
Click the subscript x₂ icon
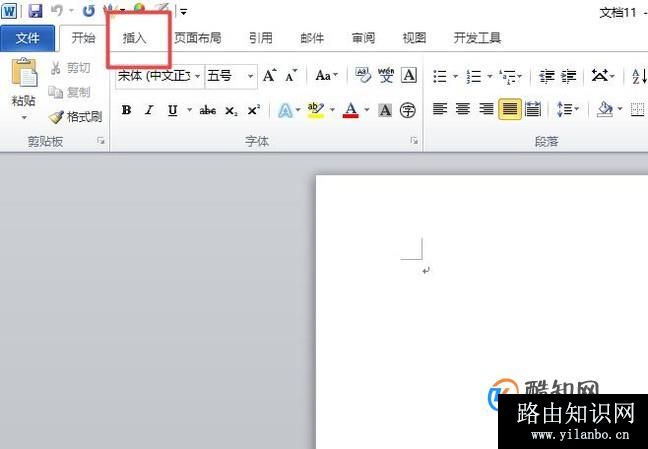[231, 110]
